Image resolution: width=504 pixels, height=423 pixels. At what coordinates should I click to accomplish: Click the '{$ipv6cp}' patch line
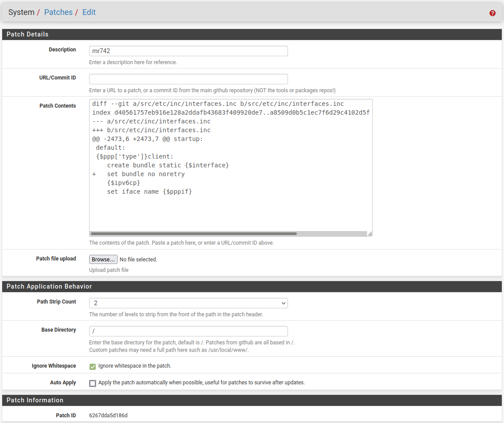124,183
